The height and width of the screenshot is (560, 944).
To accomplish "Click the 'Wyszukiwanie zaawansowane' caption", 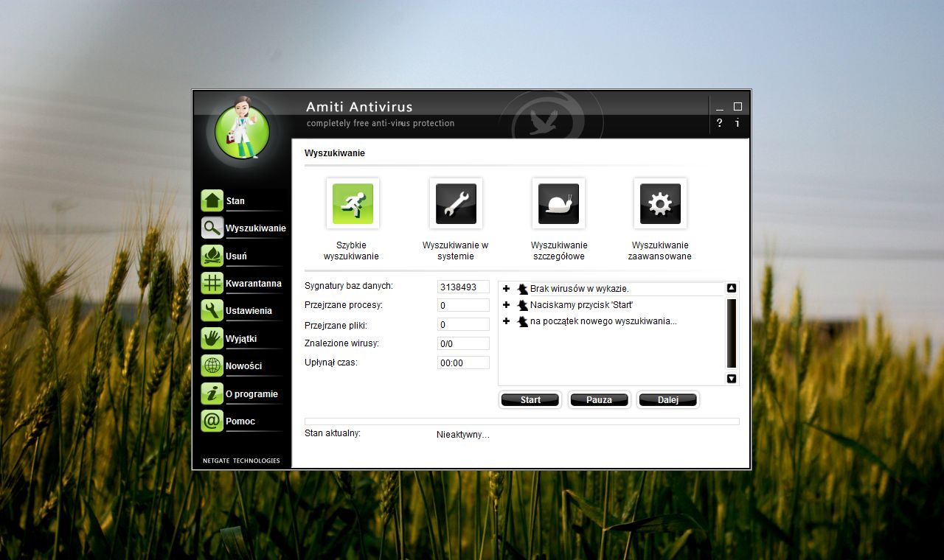I will pyautogui.click(x=660, y=251).
